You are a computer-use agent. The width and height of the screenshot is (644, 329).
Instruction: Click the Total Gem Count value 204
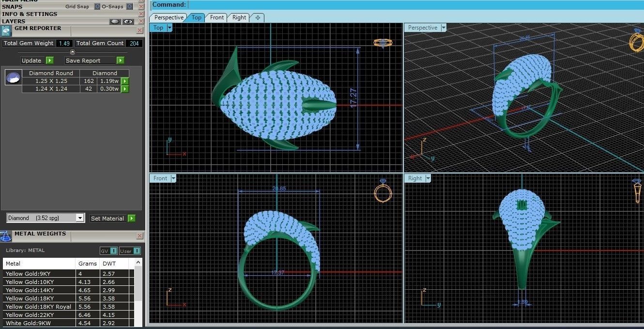(x=134, y=43)
